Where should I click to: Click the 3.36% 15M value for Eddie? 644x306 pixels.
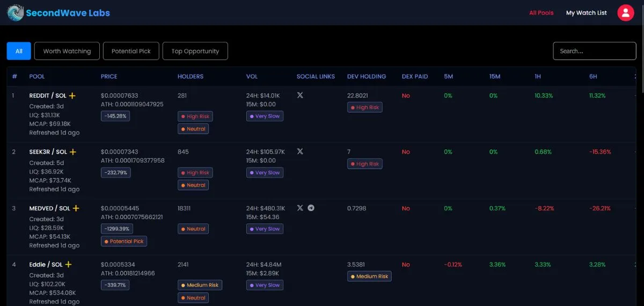[x=497, y=265]
